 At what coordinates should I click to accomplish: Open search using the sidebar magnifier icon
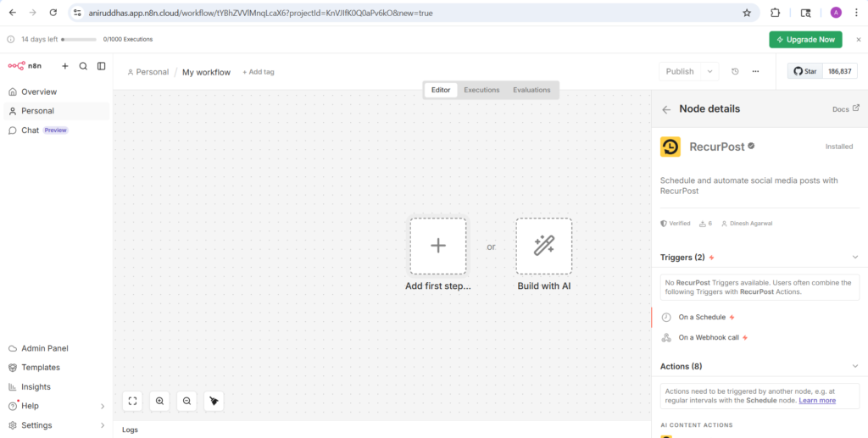[83, 66]
